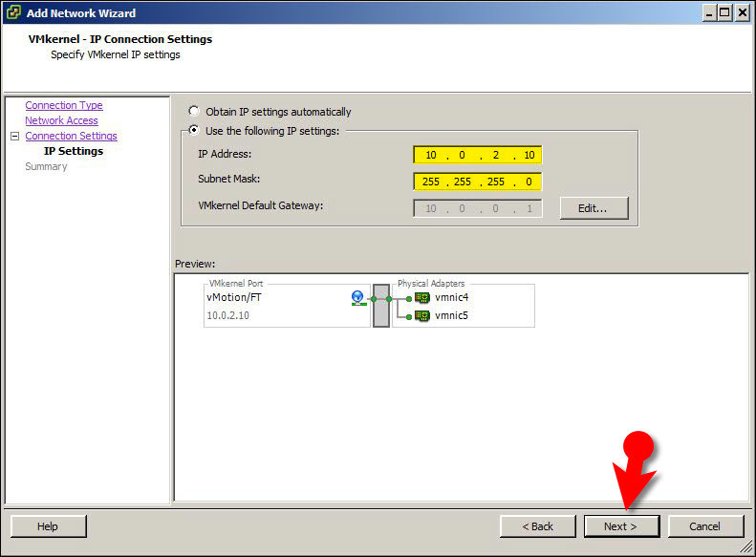Screen dimensions: 756x557
Task: Click the VMkernel Default Gateway field
Action: 477,208
